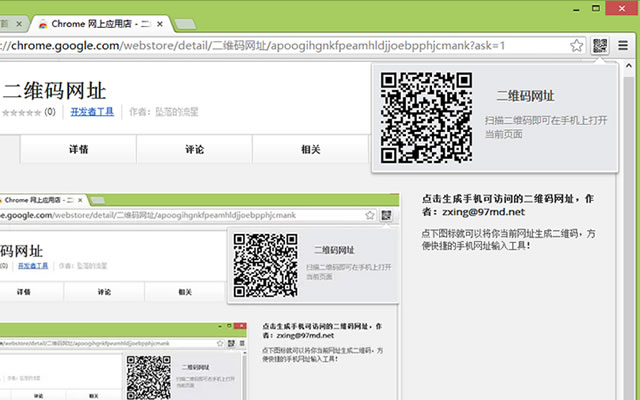The width and height of the screenshot is (640, 400).
Task: Minimize the Chrome window
Action: point(576,9)
